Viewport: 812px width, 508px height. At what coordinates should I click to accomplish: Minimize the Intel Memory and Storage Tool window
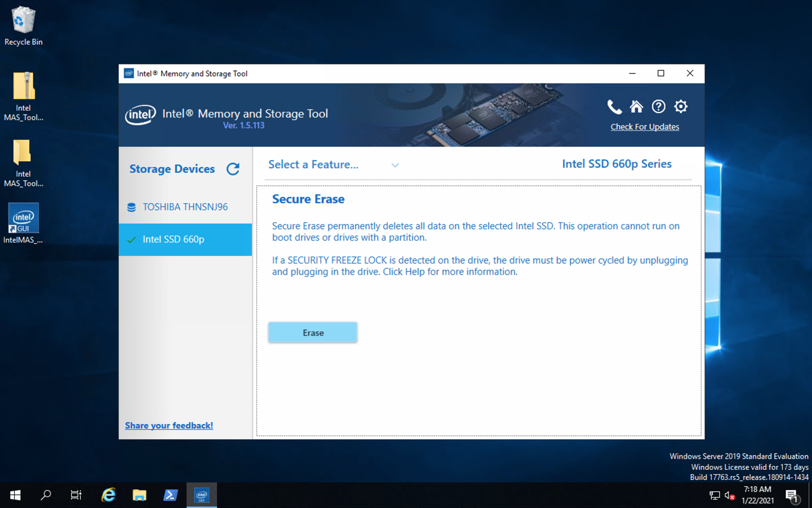[x=632, y=74]
